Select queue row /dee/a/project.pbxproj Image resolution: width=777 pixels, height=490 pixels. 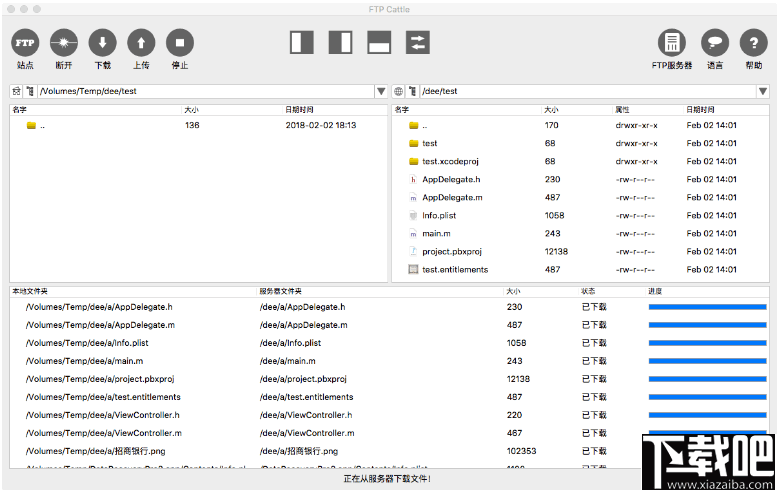coord(389,379)
